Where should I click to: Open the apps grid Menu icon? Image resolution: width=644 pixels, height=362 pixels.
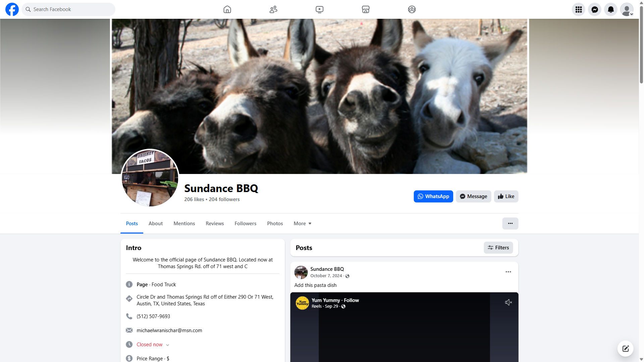point(578,9)
